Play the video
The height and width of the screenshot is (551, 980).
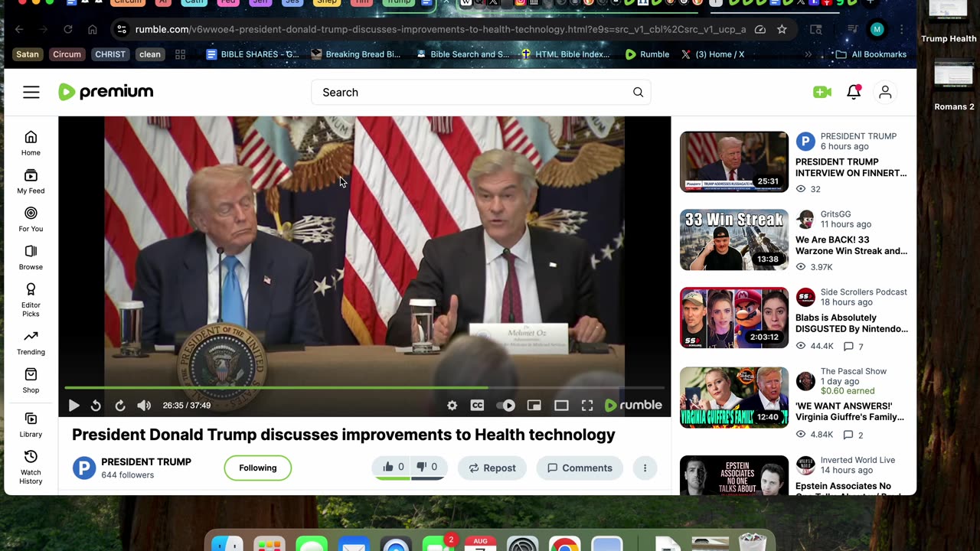tap(73, 406)
